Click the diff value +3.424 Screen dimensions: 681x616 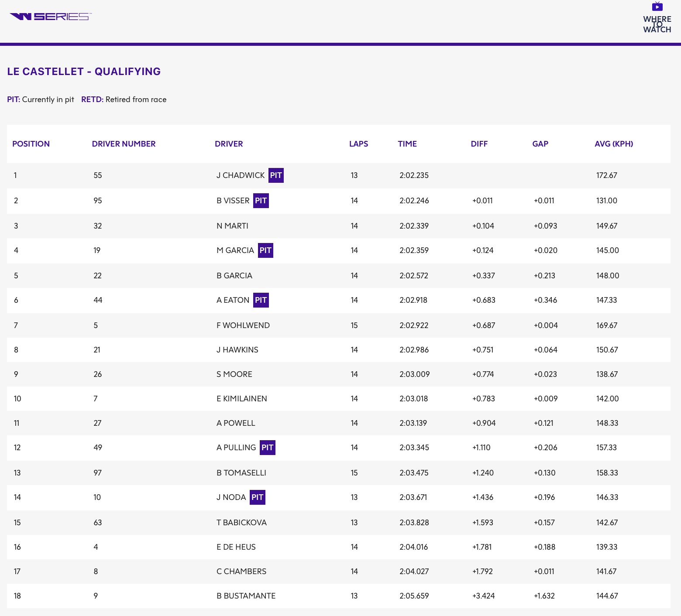pyautogui.click(x=484, y=596)
